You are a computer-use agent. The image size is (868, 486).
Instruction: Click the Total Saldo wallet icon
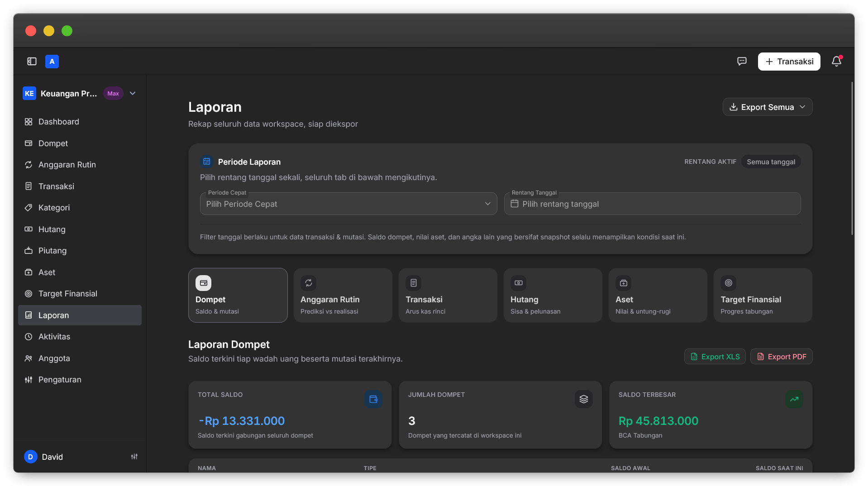(373, 399)
